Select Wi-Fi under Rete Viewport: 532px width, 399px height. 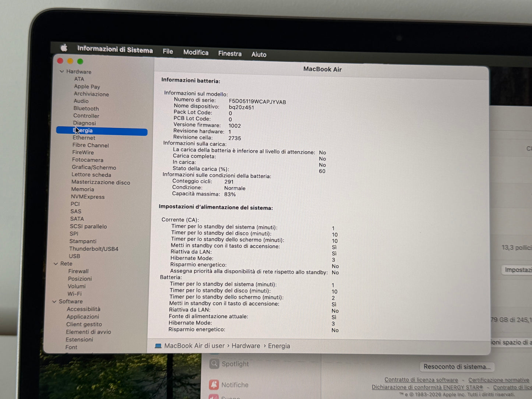(x=75, y=293)
